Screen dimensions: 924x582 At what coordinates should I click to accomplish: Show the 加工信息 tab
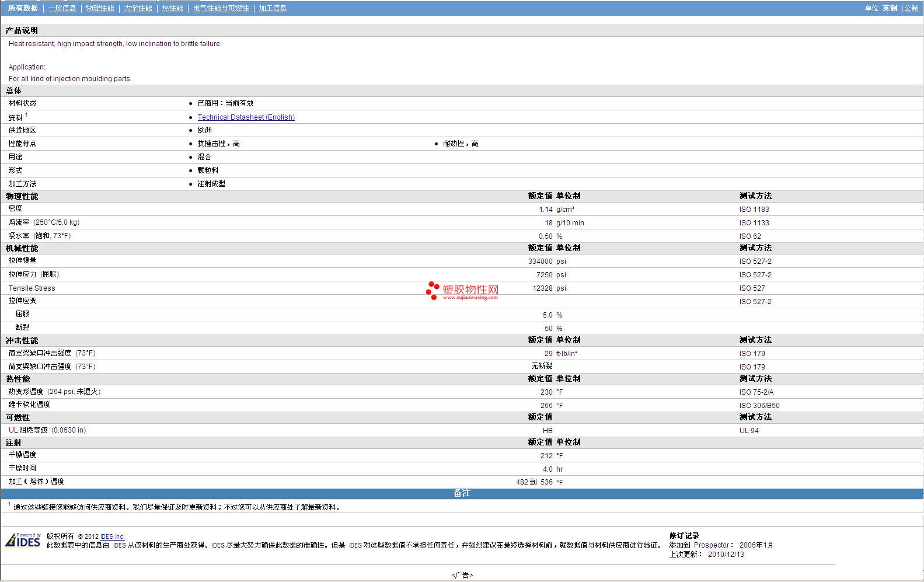coord(273,8)
